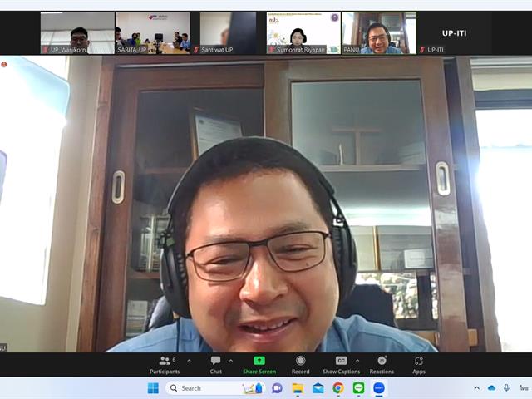Open the Reactions menu

click(x=382, y=365)
